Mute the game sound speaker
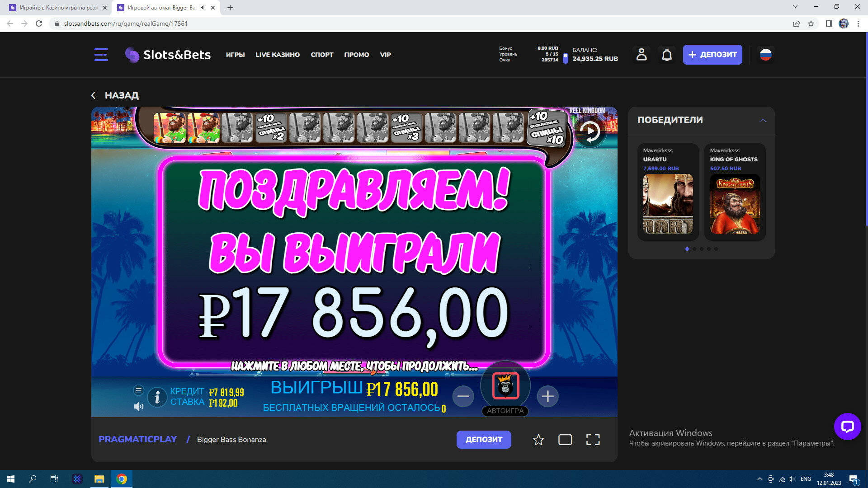This screenshot has height=488, width=868. pos(138,407)
